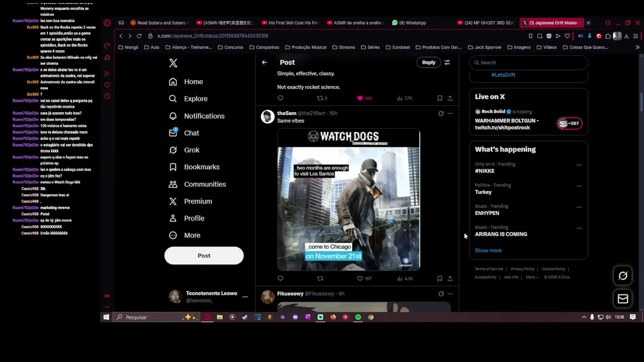
Task: Open the Mangá bookmarks folder
Action: point(128,47)
